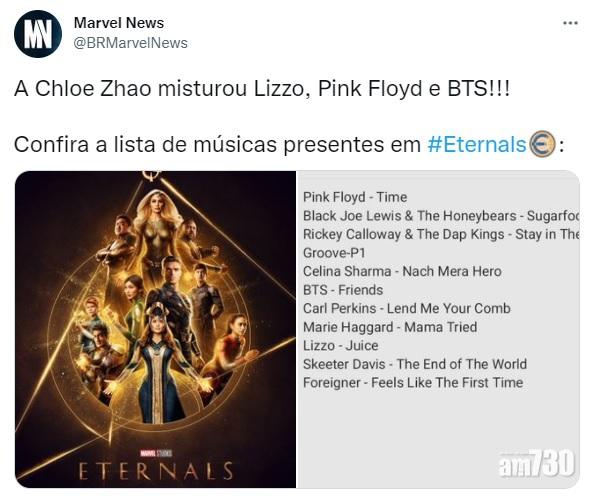This screenshot has width=596, height=496.
Task: Click the ETERNALS title on the poster
Action: tap(155, 471)
